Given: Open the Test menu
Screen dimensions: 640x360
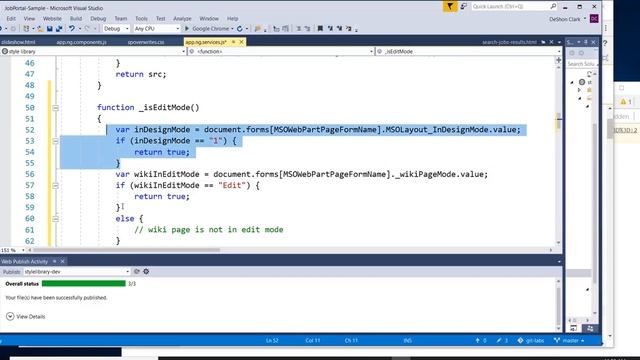Looking at the screenshot, I should click(160, 19).
